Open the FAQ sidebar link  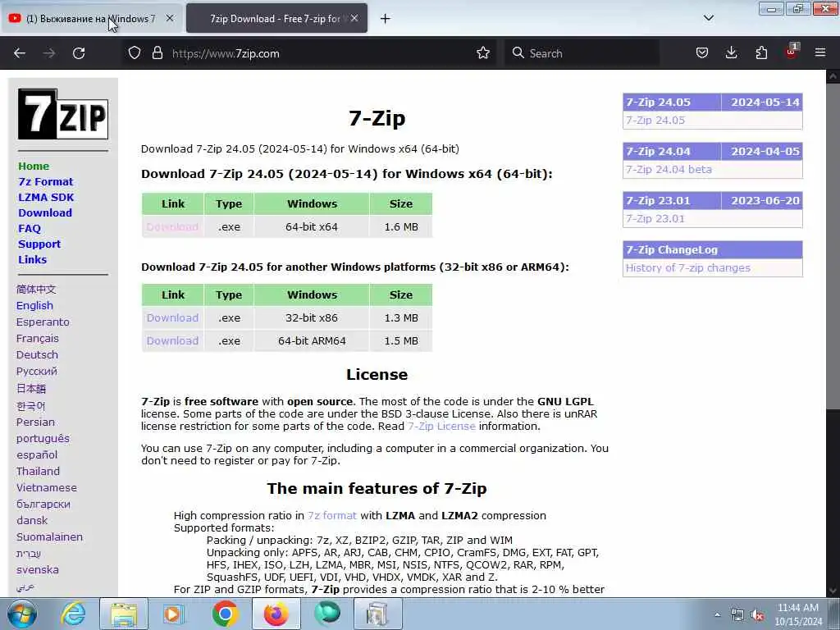pyautogui.click(x=30, y=228)
